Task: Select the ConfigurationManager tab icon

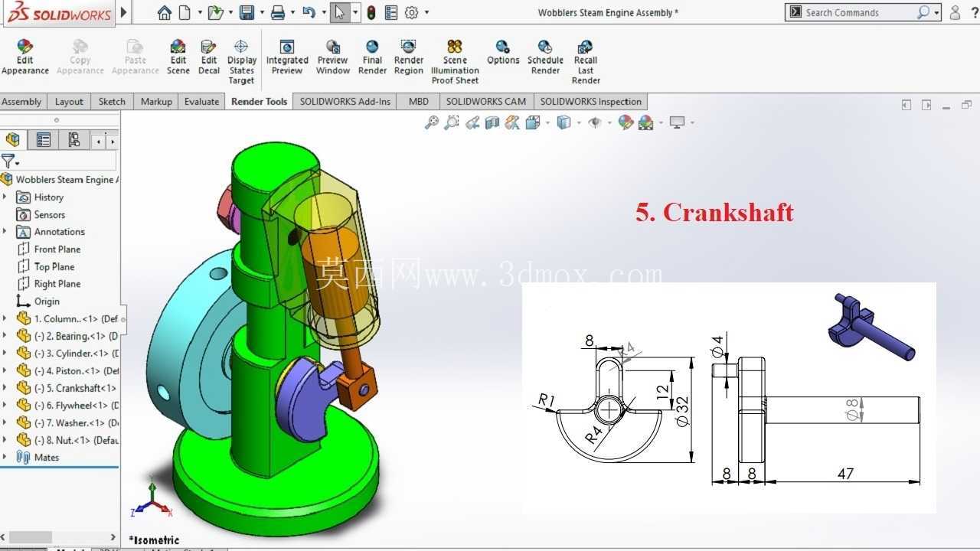Action: [x=73, y=139]
